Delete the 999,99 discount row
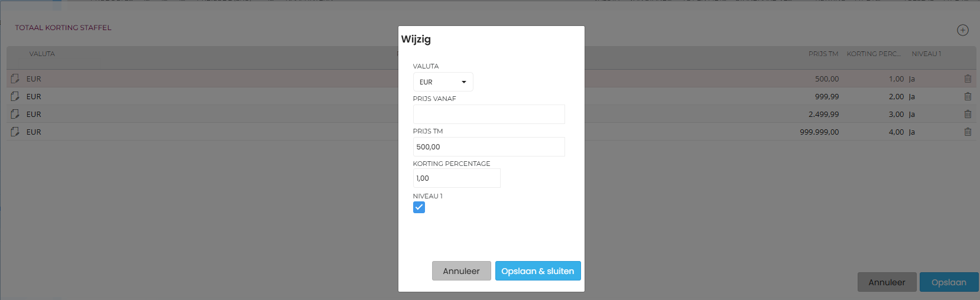Viewport: 980px width, 300px height. click(968, 96)
